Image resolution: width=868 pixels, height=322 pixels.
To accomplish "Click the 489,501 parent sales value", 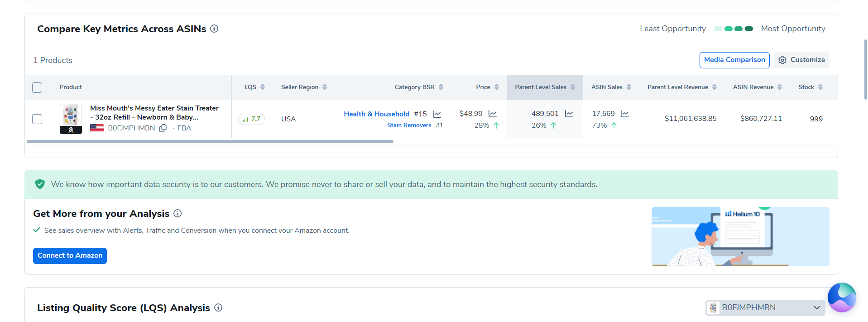I will click(545, 114).
